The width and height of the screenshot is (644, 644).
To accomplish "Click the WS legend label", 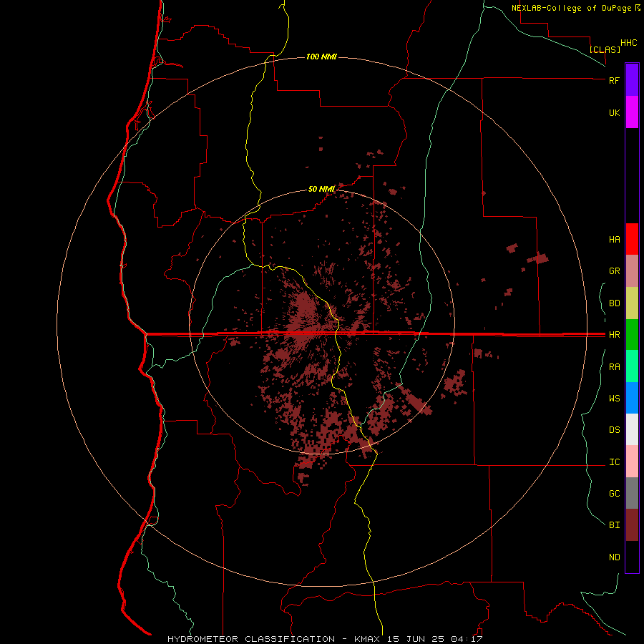I will click(614, 399).
